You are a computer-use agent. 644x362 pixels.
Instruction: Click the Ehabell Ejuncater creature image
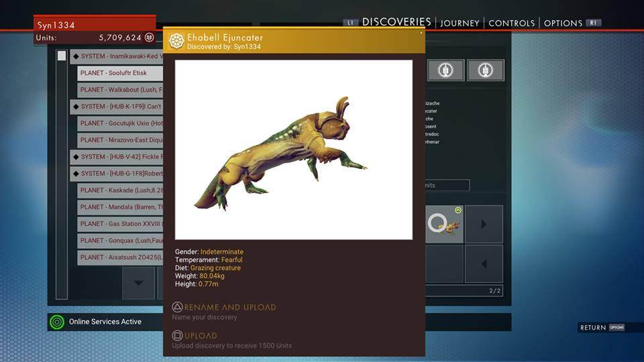point(294,149)
